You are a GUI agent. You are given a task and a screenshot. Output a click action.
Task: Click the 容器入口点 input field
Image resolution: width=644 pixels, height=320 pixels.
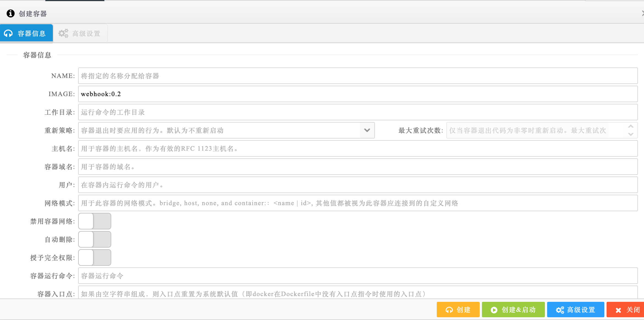pyautogui.click(x=358, y=292)
